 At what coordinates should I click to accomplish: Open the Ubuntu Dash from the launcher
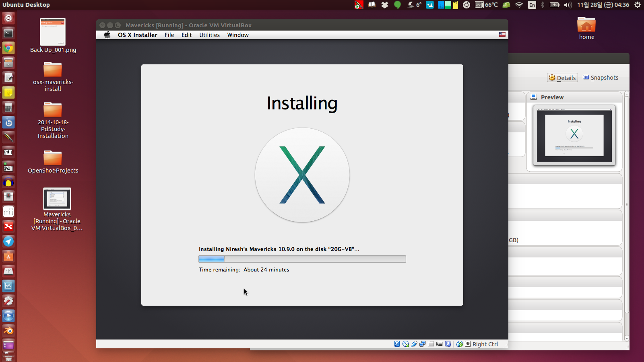(x=8, y=18)
